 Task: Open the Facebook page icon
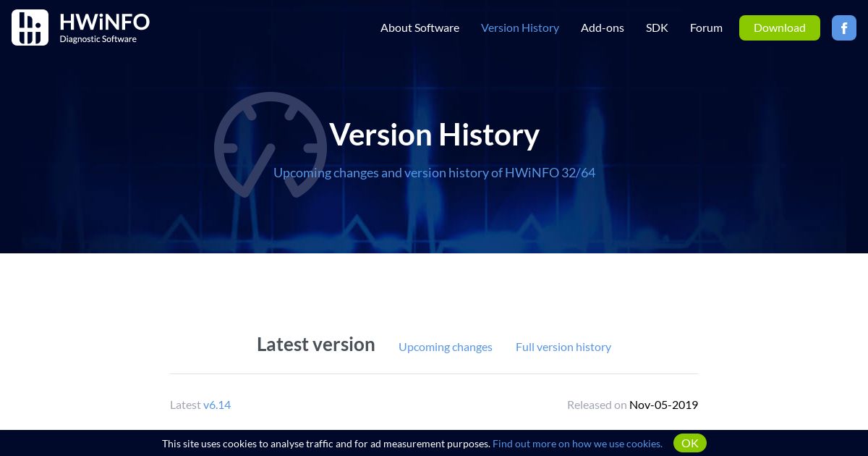coord(844,28)
